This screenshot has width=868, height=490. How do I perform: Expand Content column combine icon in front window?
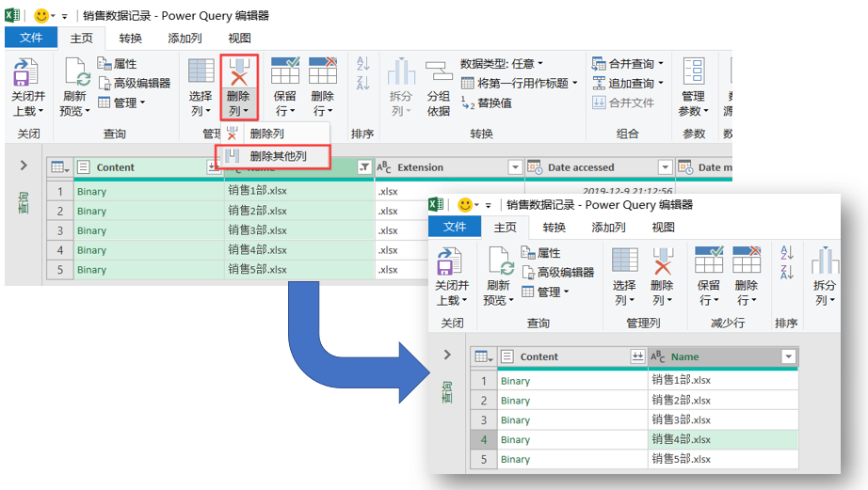coord(637,356)
